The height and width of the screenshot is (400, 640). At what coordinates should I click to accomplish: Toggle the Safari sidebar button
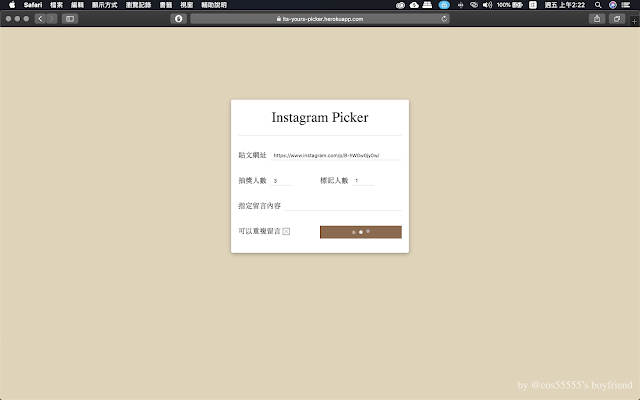(70, 19)
